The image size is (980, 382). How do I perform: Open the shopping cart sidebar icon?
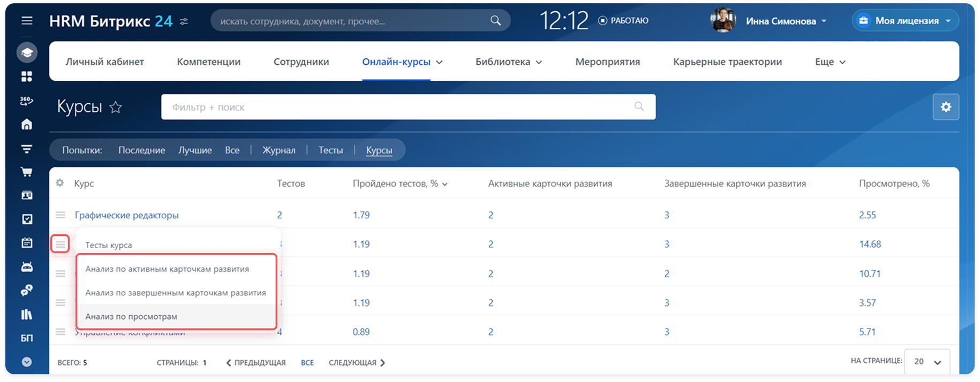27,172
